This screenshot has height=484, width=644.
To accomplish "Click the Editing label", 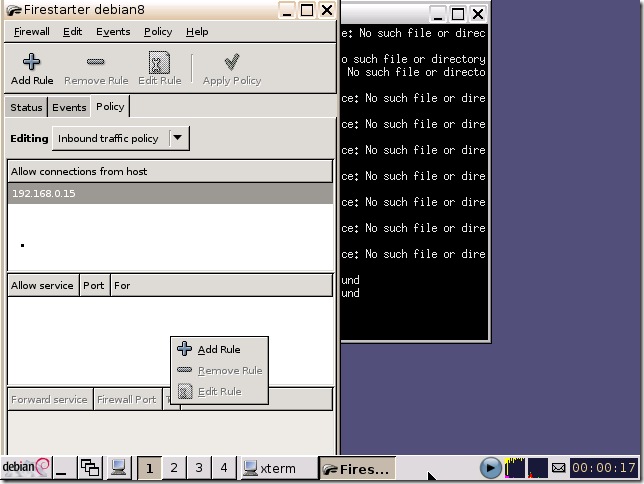I will 29,138.
